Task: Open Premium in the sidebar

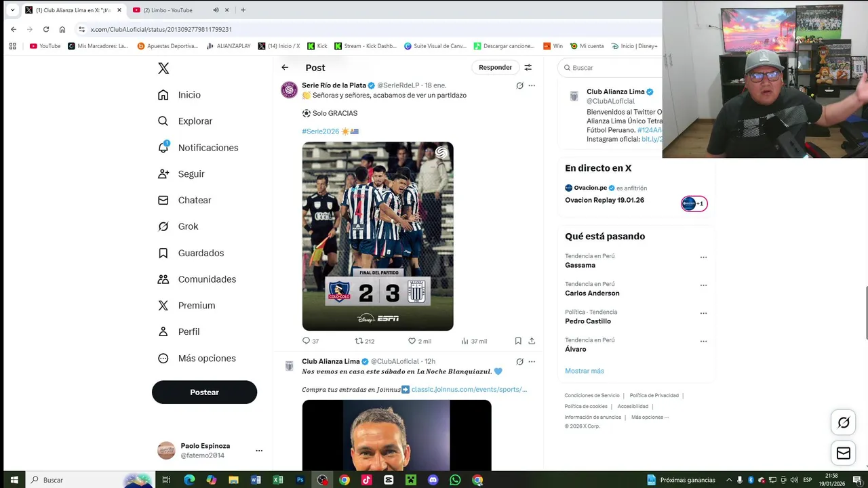Action: pyautogui.click(x=186, y=306)
